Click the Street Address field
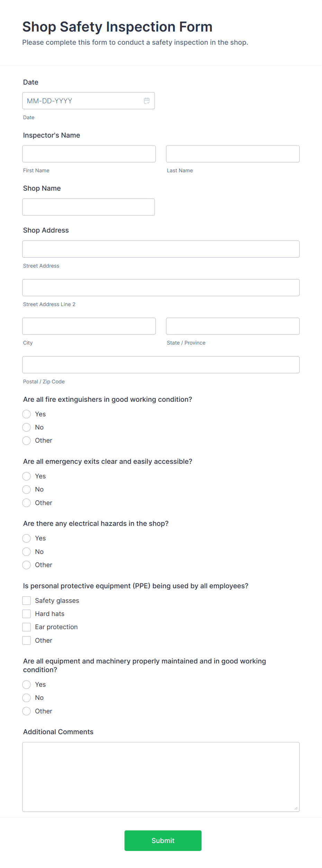The image size is (322, 868). tap(161, 249)
